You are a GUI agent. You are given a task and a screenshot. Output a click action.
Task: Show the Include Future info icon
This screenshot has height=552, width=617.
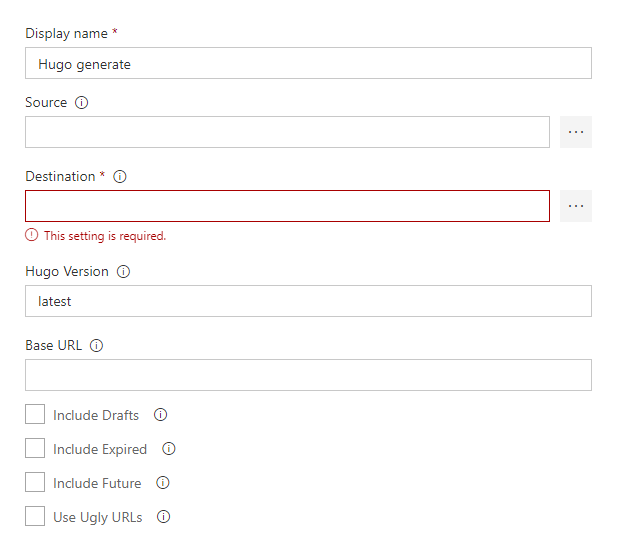pos(163,483)
